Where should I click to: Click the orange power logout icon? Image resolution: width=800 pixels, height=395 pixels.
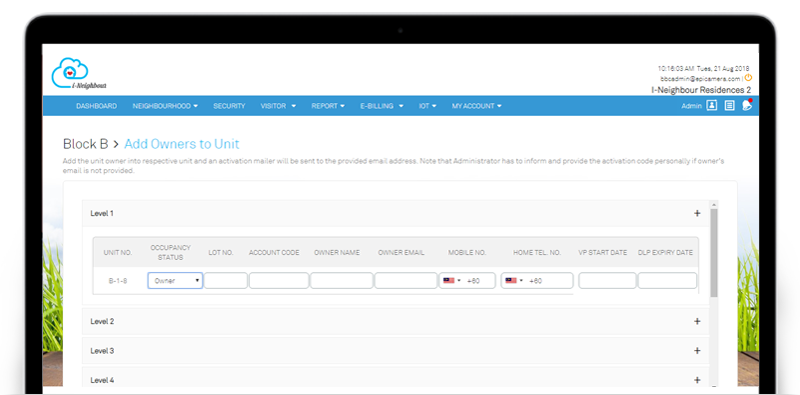point(748,78)
